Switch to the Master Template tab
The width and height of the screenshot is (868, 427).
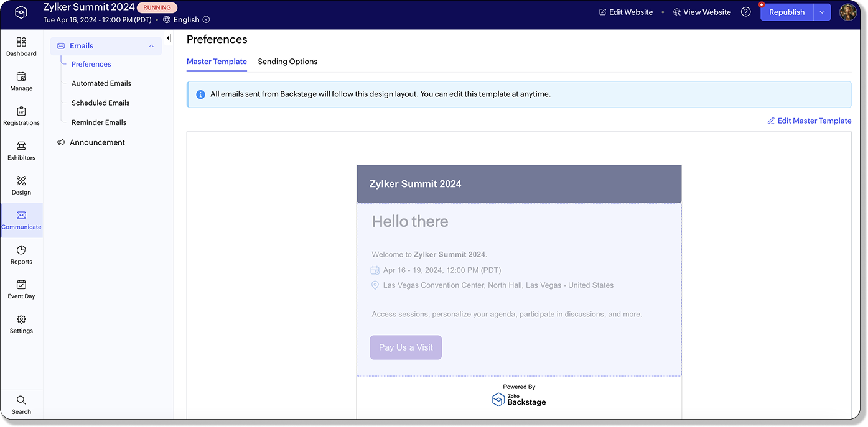[x=217, y=62]
